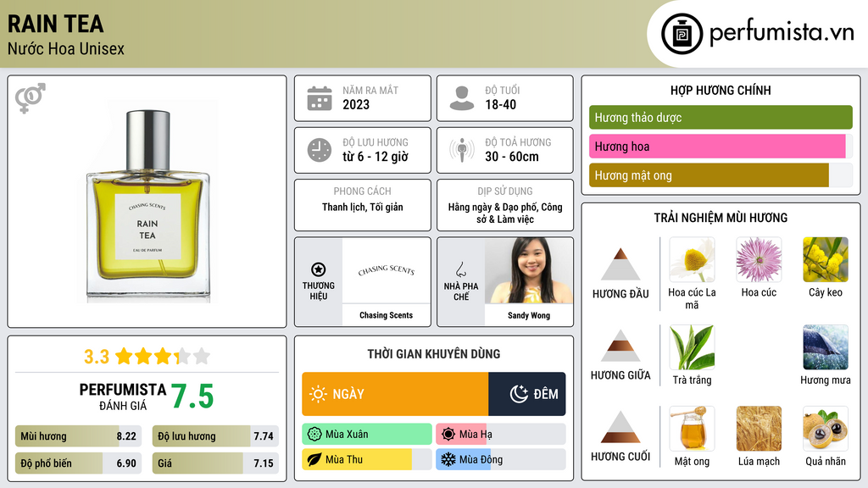Select the Lúa mạch note image
The width and height of the screenshot is (868, 488).
pos(759,428)
